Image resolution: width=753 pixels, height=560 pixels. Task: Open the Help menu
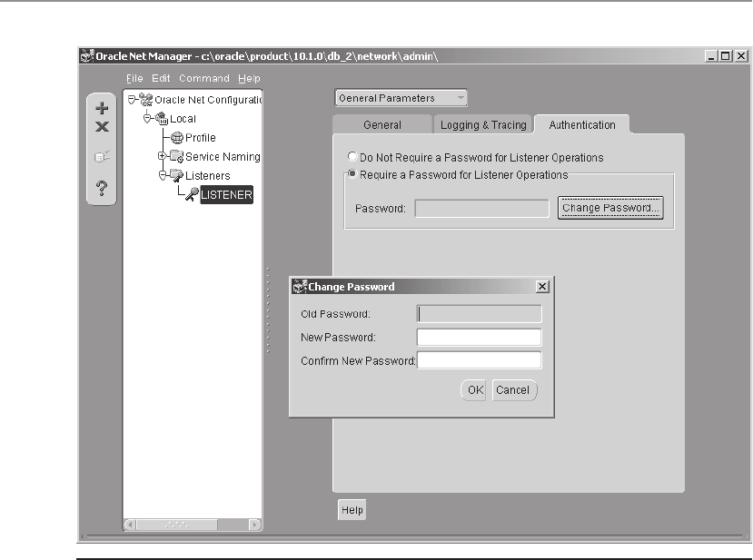tap(249, 78)
